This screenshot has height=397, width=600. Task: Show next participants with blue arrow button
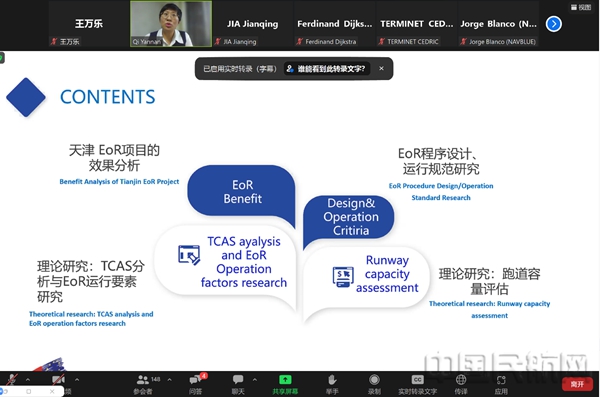pos(554,24)
